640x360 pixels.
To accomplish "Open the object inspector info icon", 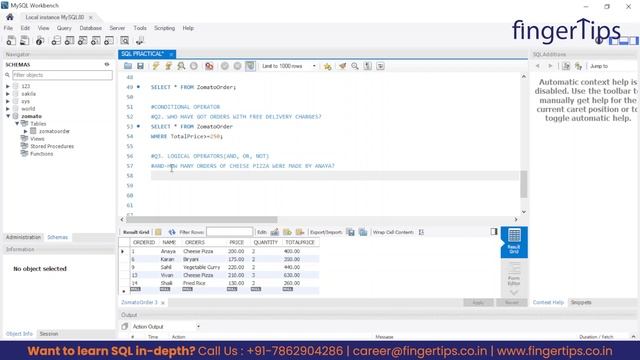I will tap(40, 40).
